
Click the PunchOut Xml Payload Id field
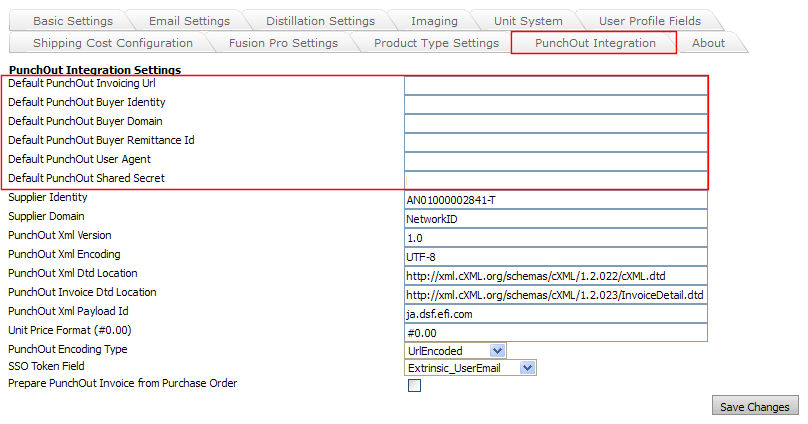click(x=555, y=314)
